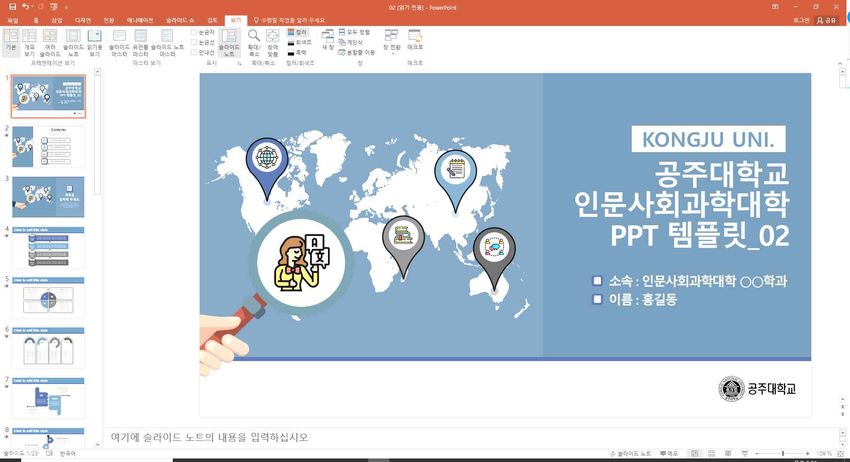The image size is (850, 462).
Task: Select slide 6 thumbnail
Action: coord(48,348)
